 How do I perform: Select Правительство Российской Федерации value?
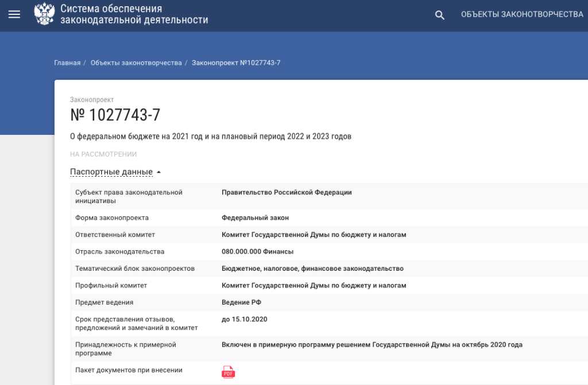(x=287, y=193)
